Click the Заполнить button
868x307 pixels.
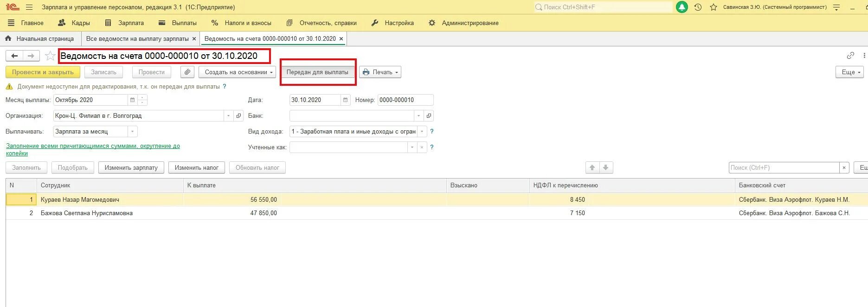tap(26, 167)
